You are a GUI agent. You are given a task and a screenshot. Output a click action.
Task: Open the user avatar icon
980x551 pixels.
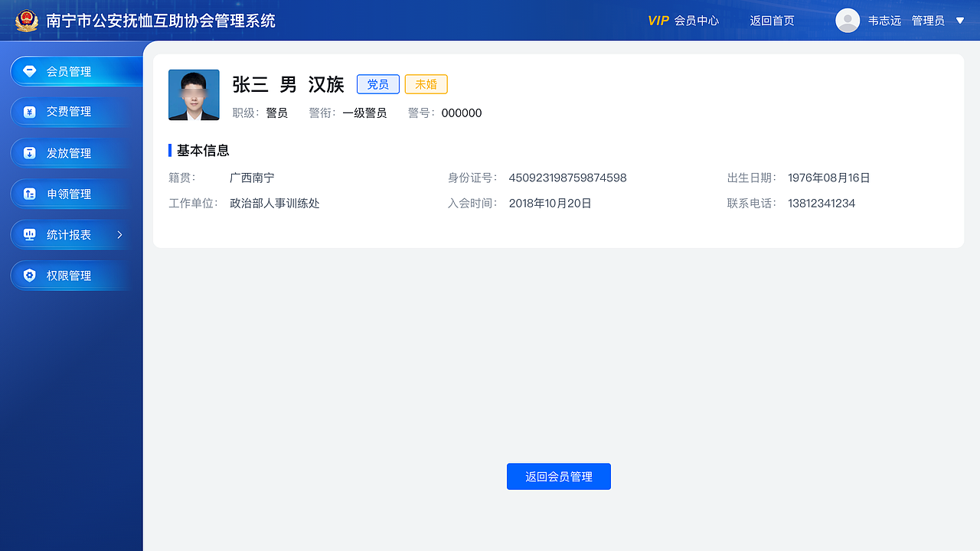(x=848, y=21)
